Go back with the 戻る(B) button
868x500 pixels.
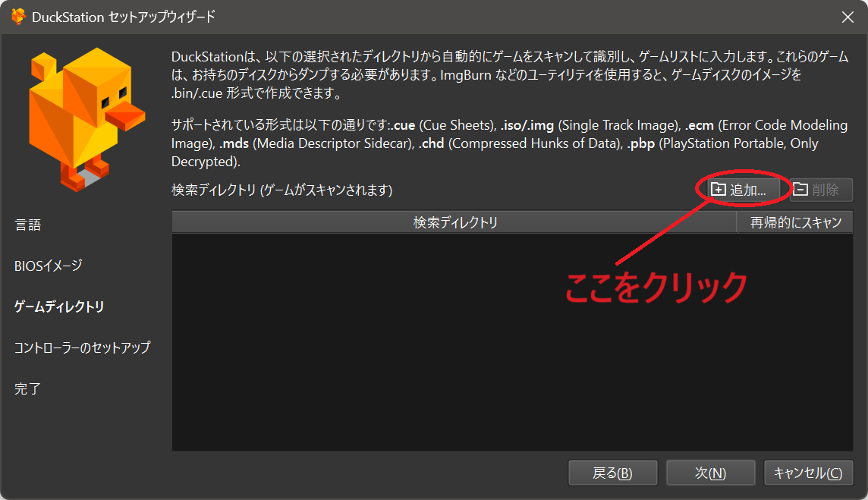(x=613, y=473)
